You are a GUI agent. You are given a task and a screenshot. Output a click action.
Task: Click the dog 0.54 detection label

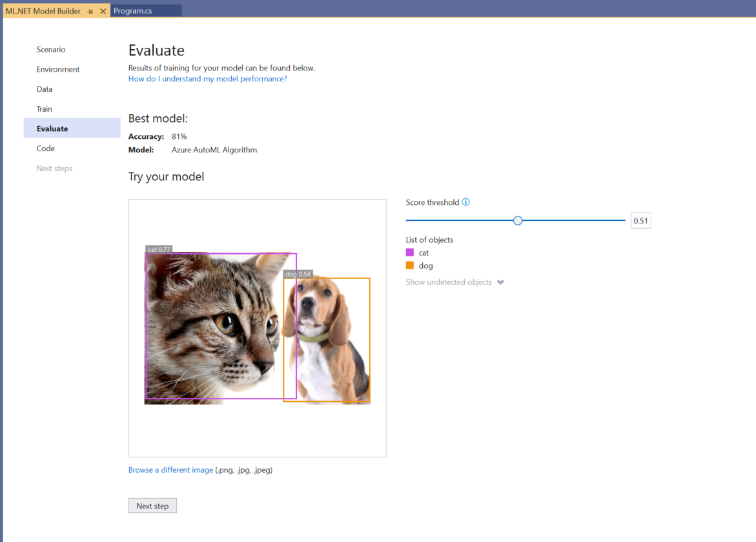(x=298, y=274)
